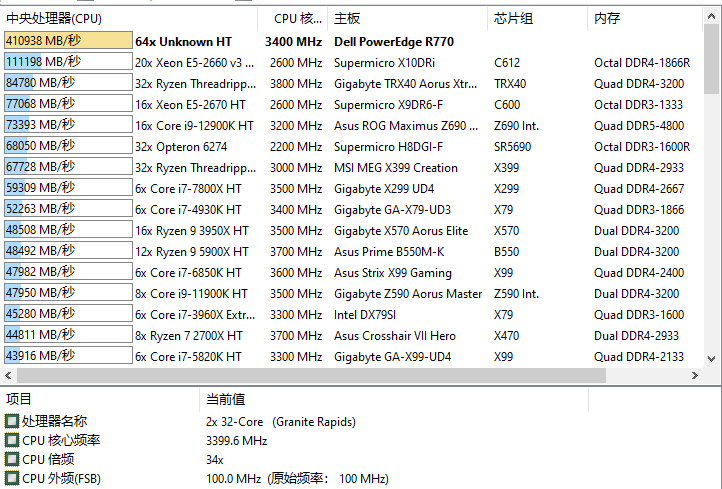Click the horizontal scrollbar left arrow

(x=8, y=376)
